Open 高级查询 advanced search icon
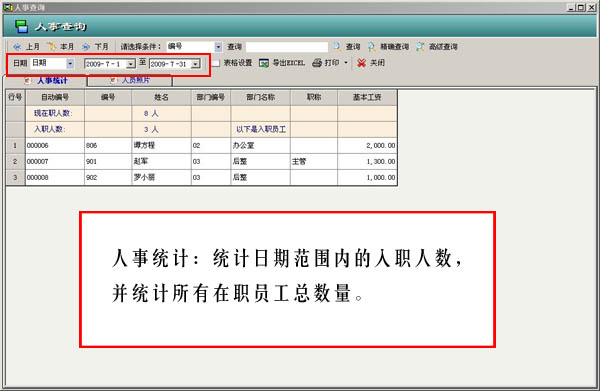600x391 pixels. pos(420,47)
